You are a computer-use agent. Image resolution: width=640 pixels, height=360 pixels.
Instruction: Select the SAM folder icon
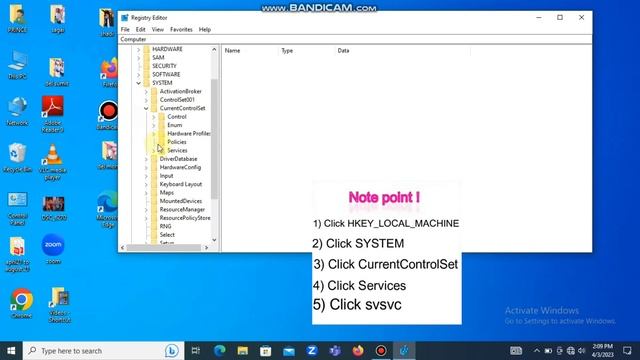(147, 58)
